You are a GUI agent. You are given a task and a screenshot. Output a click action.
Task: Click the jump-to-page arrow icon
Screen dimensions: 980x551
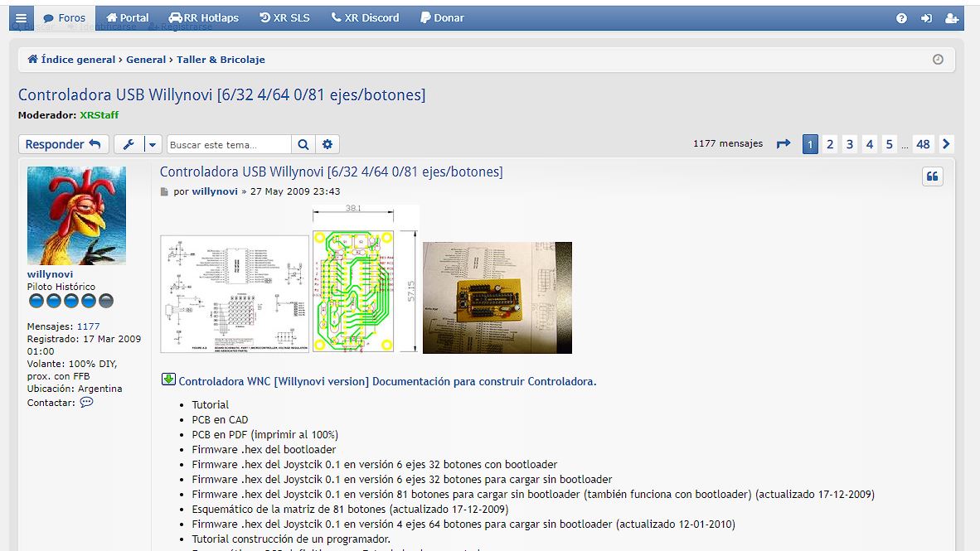pos(784,143)
